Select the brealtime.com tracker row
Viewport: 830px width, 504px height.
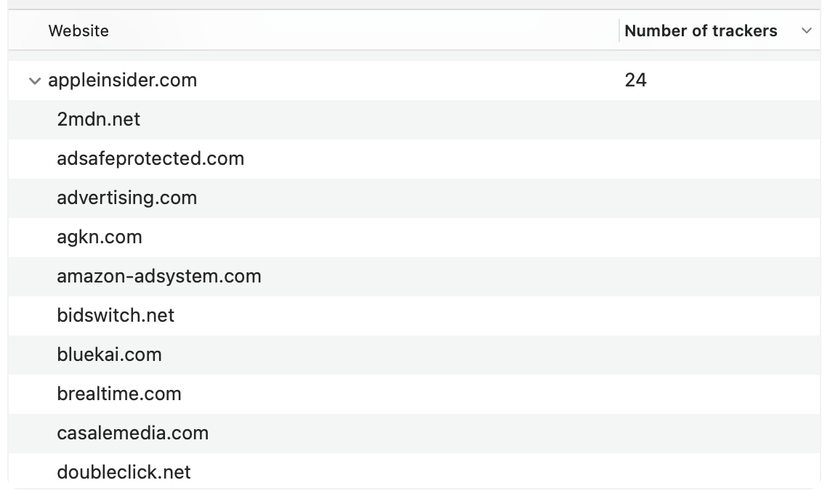[x=119, y=394]
